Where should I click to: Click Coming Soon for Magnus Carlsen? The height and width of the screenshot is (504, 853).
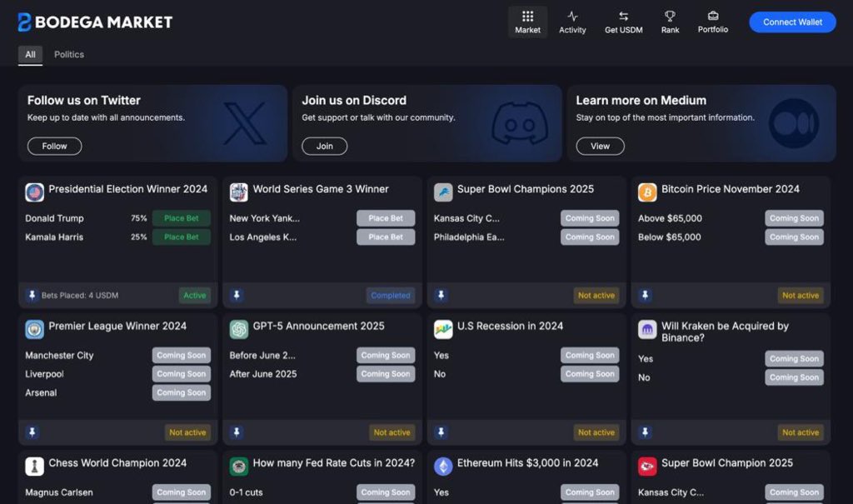point(181,492)
